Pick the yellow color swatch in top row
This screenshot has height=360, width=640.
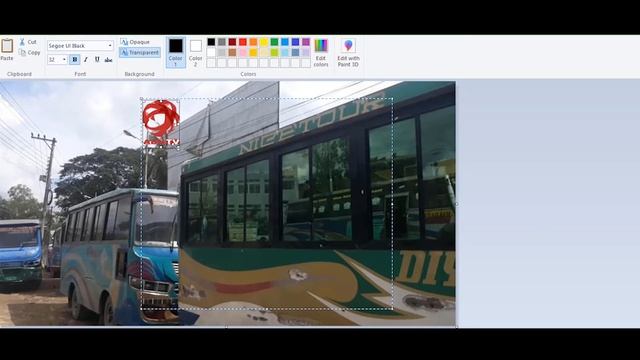click(264, 42)
